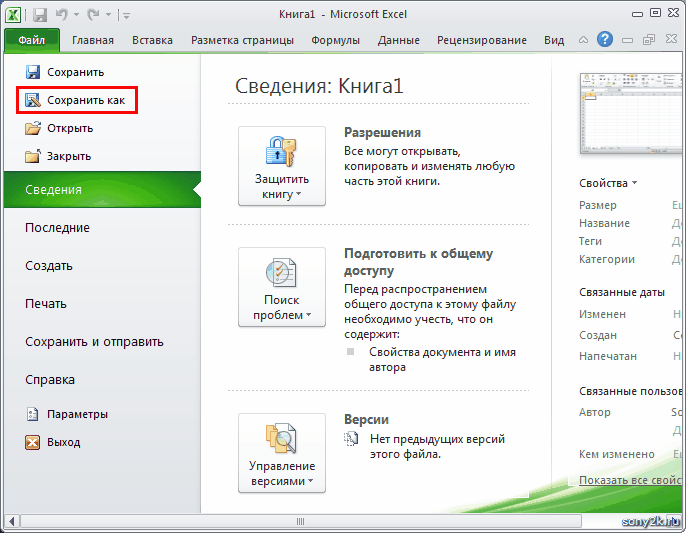Open the Защитить книгу dropdown button
The width and height of the screenshot is (686, 533).
[282, 166]
